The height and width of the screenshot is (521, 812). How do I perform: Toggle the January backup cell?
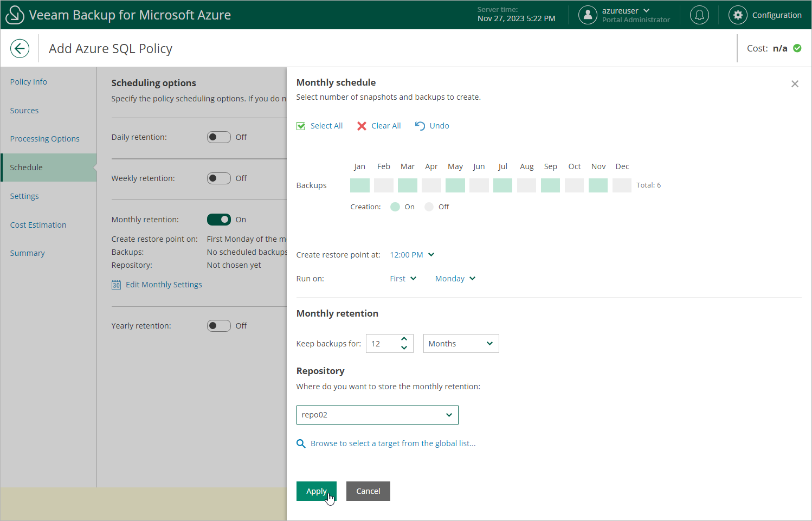pos(360,185)
